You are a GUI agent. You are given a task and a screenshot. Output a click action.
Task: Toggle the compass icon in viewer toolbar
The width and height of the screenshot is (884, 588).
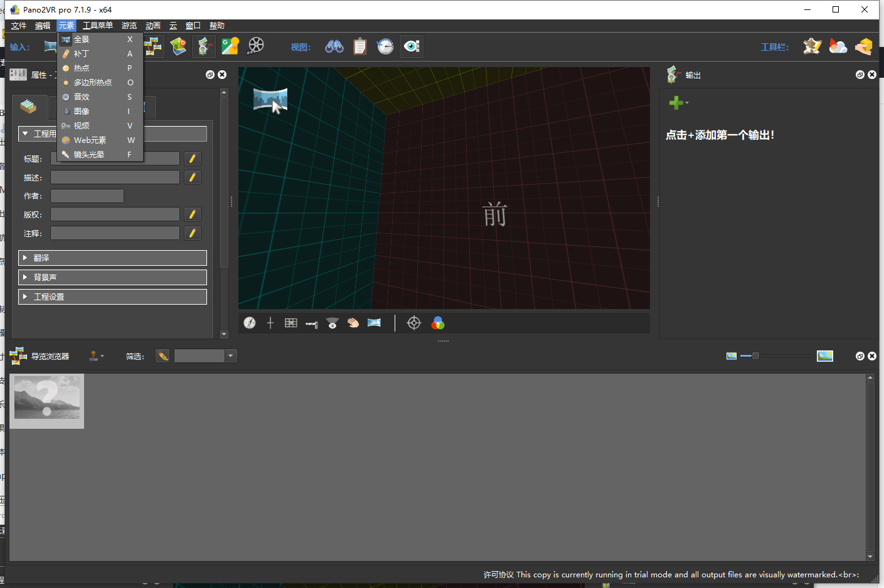tap(250, 323)
